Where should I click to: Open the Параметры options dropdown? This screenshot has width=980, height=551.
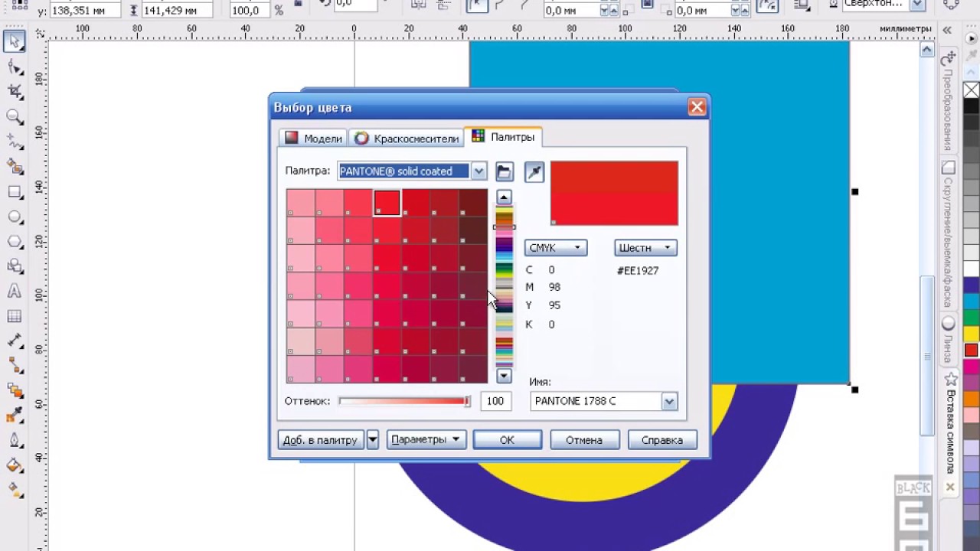click(x=426, y=439)
